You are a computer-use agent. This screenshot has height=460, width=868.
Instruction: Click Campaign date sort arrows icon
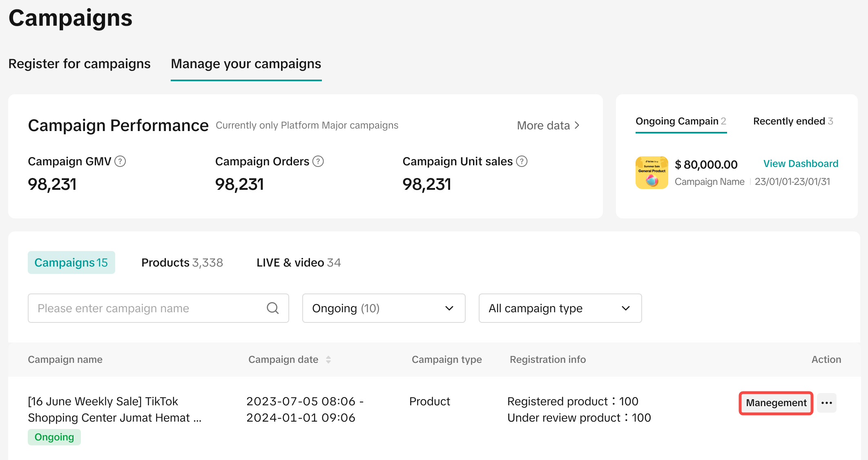328,360
